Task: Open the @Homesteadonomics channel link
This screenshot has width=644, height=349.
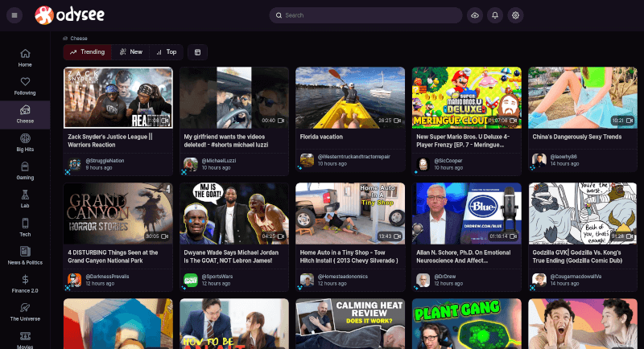Action: [343, 277]
